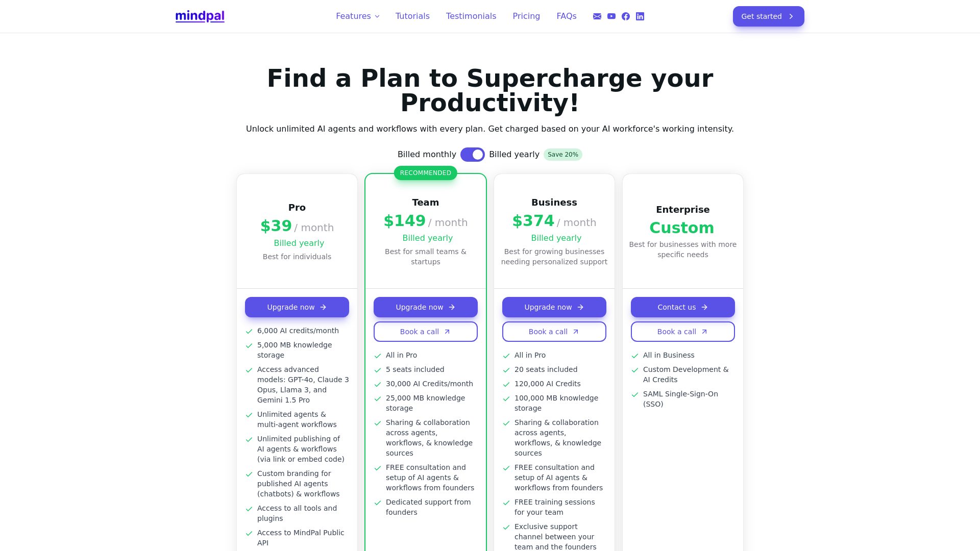Click the mindpal logo
This screenshot has height=551, width=980.
coord(200,16)
